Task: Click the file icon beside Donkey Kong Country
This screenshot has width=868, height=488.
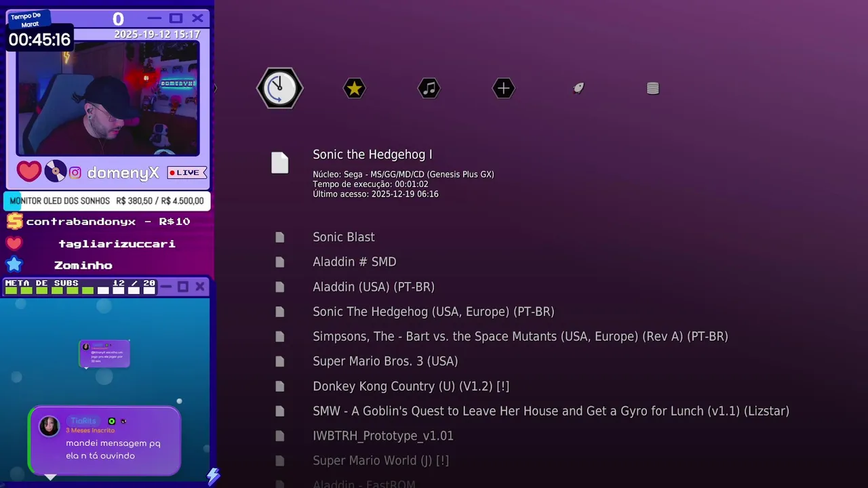Action: 279,386
